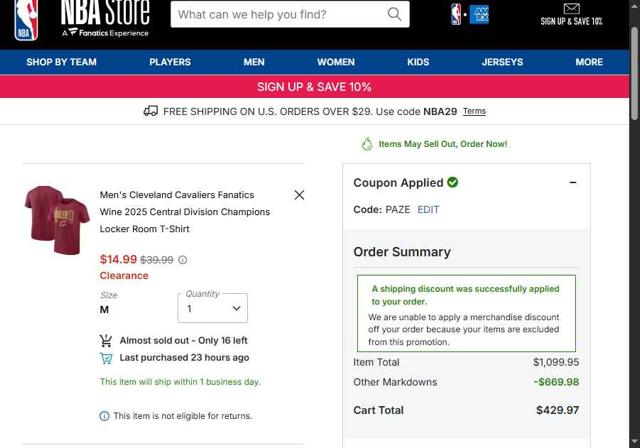The width and height of the screenshot is (640, 448).
Task: Click the shipping truck icon
Action: 150,111
